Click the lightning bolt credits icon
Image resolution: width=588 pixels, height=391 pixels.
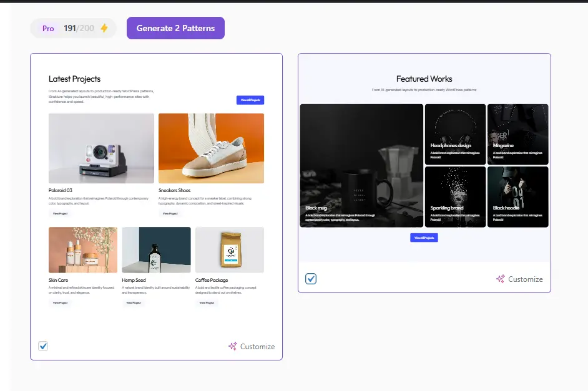pyautogui.click(x=104, y=28)
